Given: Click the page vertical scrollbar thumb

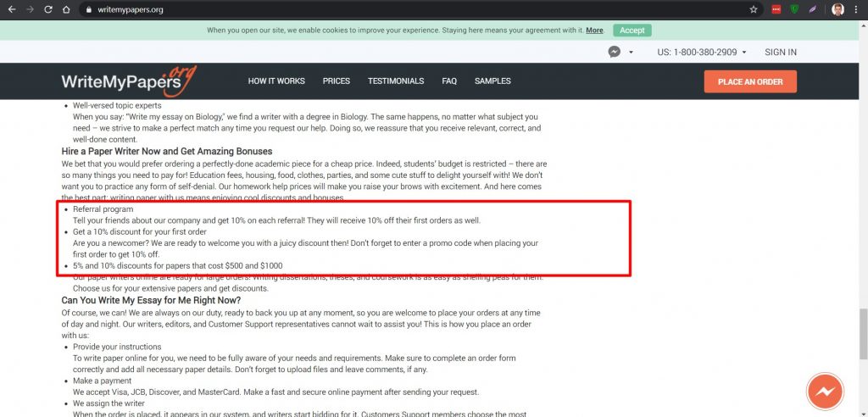Looking at the screenshot, I should [x=864, y=334].
